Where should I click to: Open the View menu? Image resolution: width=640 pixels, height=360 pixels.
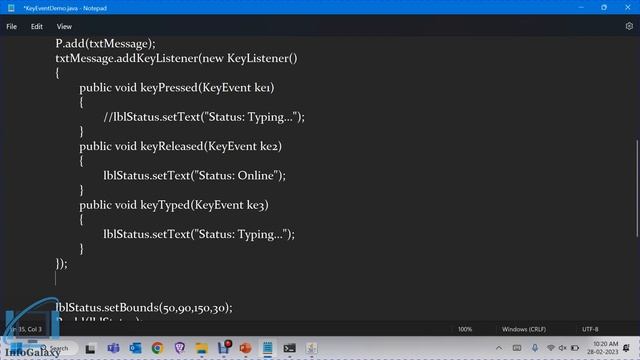(64, 27)
